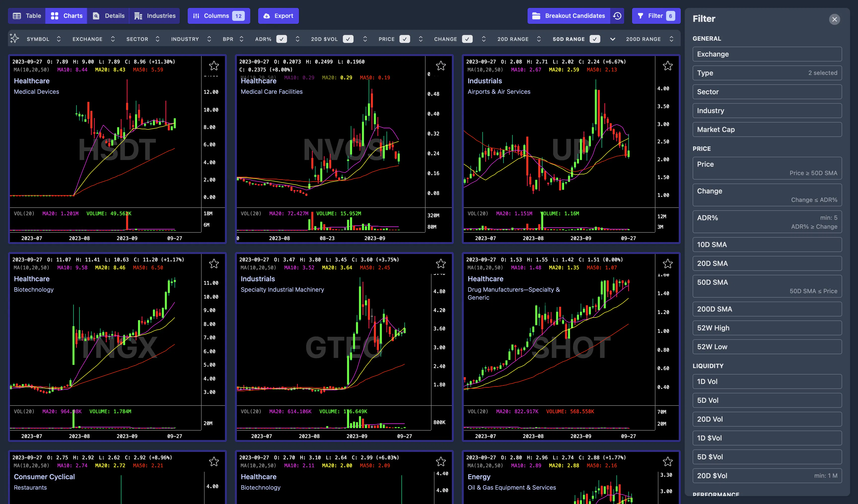Expand the 20D Vol liquidity filter
Viewport: 858px width, 504px height.
[x=767, y=419]
